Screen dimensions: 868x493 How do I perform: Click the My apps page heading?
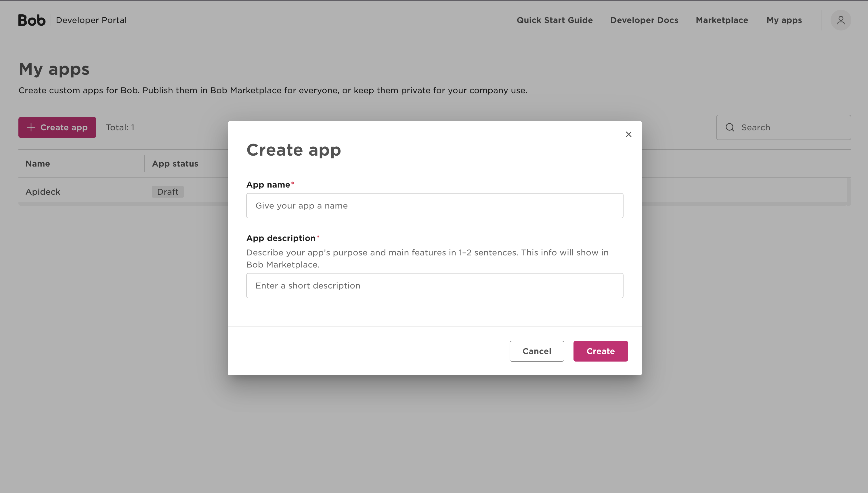54,69
